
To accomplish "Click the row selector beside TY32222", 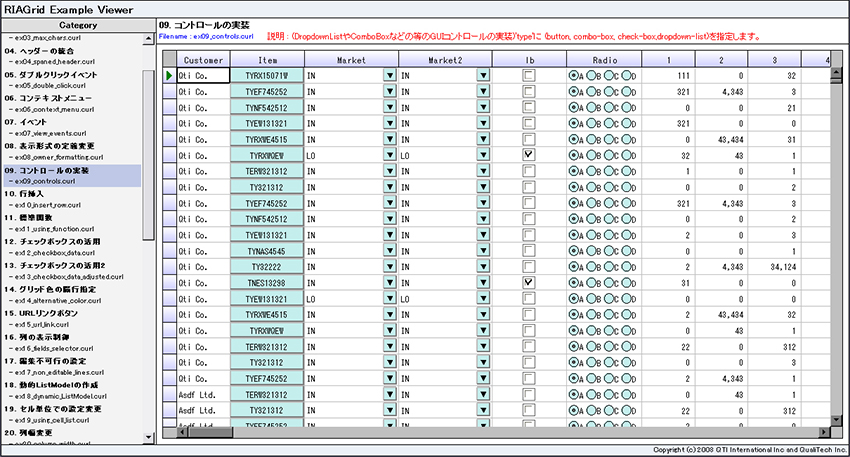I will (x=167, y=267).
